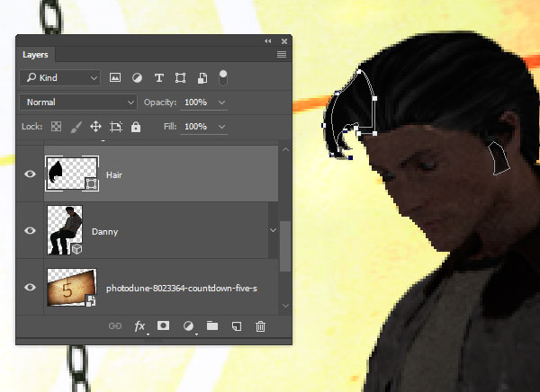Close the Layers panel
The width and height of the screenshot is (540, 392).
284,41
